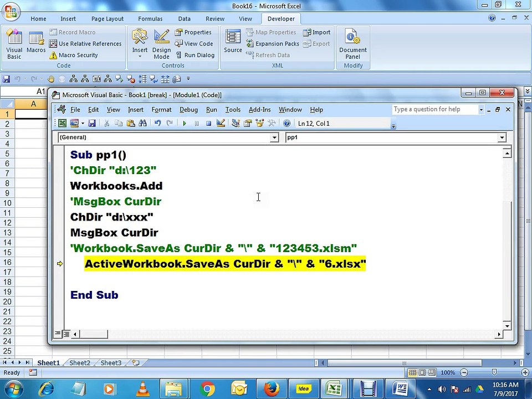Image resolution: width=532 pixels, height=399 pixels.
Task: Open the Toolbox icon in VBA toolbar
Action: coord(272,123)
